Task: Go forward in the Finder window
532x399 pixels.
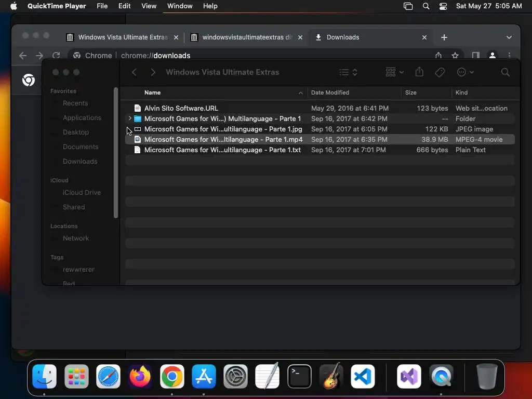Action: [x=153, y=72]
